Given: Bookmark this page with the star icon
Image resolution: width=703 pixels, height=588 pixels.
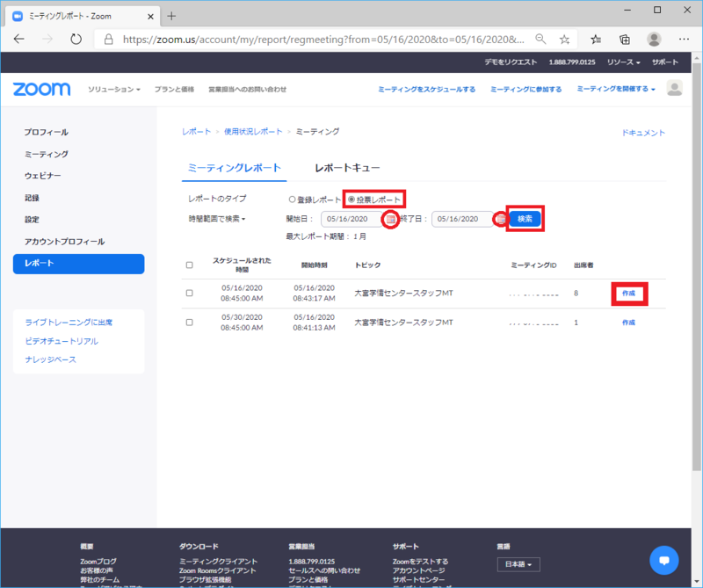Looking at the screenshot, I should click(x=564, y=40).
